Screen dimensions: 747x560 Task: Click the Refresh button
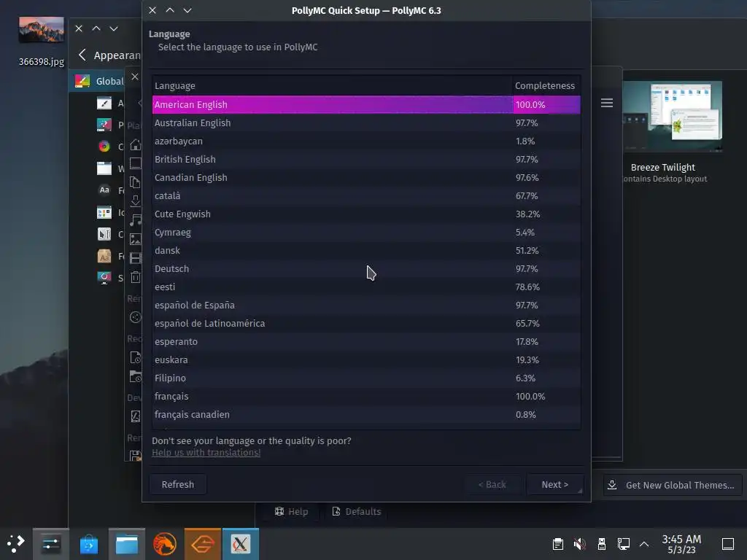coord(178,484)
